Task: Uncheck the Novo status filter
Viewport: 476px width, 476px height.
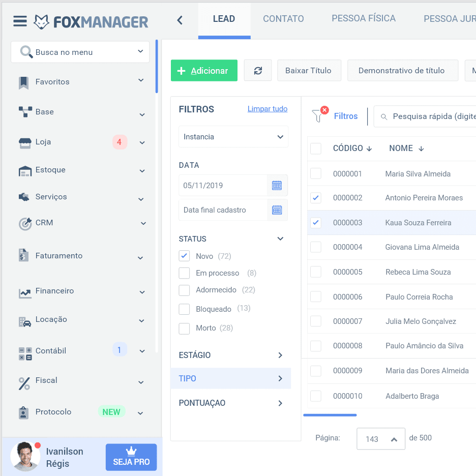Action: coord(184,256)
